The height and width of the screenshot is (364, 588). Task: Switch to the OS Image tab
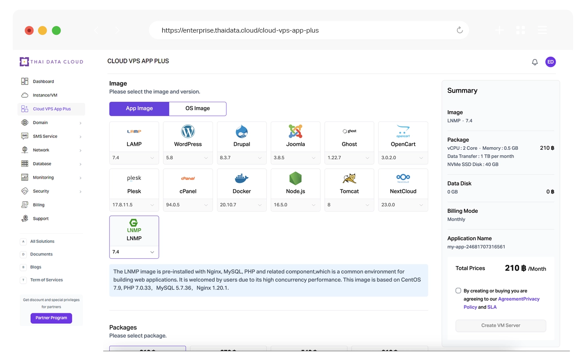click(x=198, y=108)
